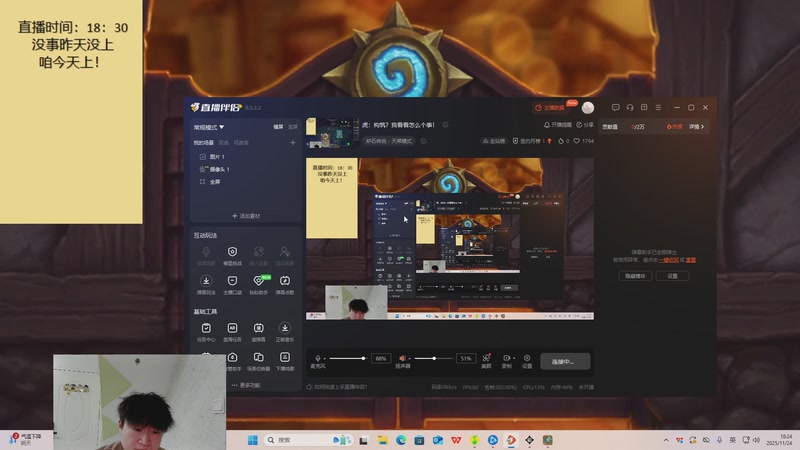Switch to 横屏 layout tab
800x450 pixels.
(278, 127)
